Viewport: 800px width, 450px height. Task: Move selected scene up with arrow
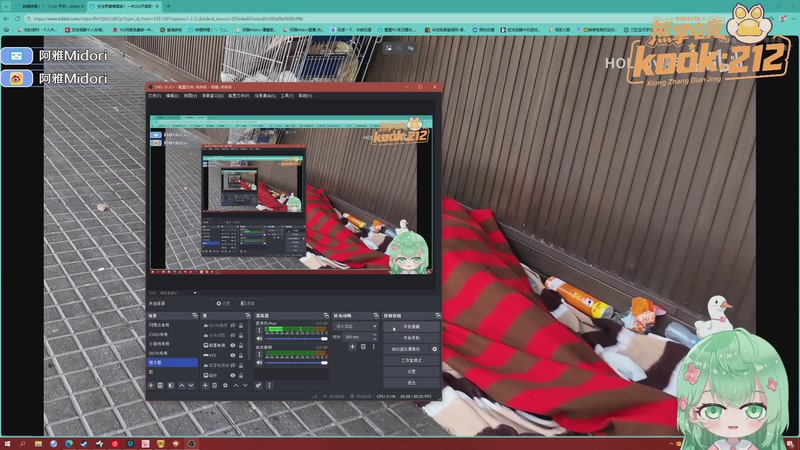tap(182, 385)
